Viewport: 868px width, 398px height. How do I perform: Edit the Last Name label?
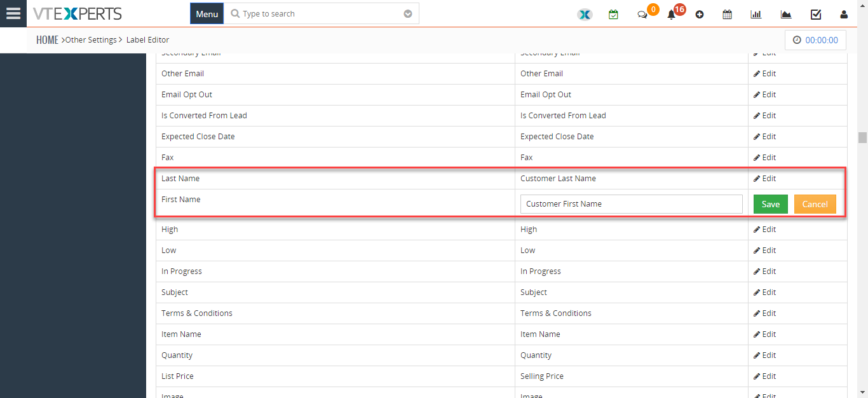[x=764, y=179]
